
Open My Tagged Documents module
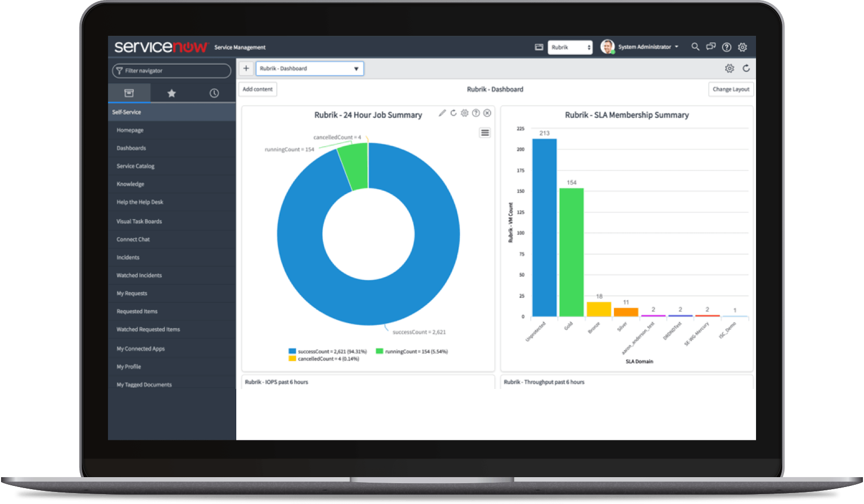[x=144, y=386]
